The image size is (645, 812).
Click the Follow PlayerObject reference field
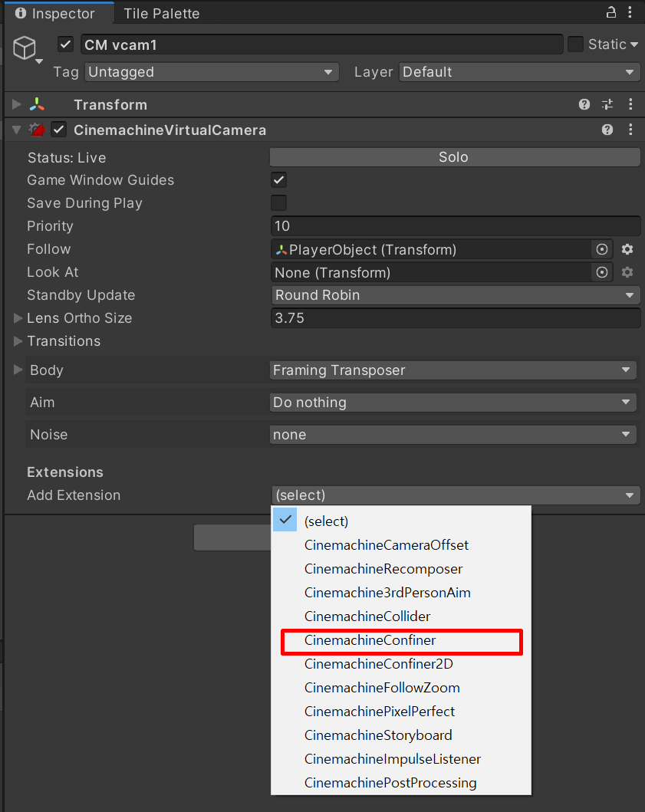432,250
